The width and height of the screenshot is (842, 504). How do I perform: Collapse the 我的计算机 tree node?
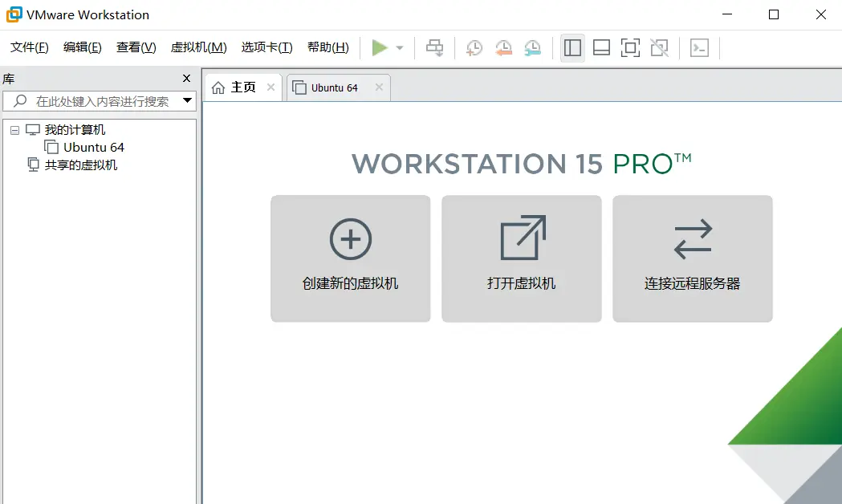pyautogui.click(x=15, y=130)
